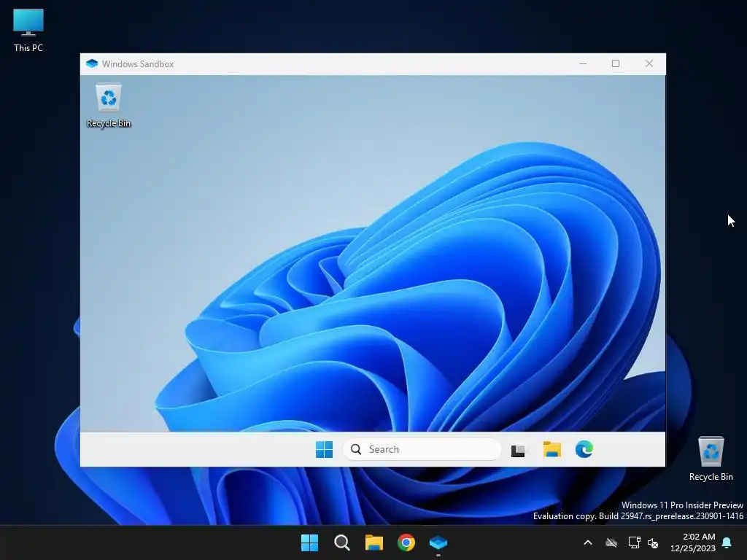Viewport: 747px width, 560px height.
Task: Launch File Explorer in the Sandbox taskbar
Action: pos(552,449)
